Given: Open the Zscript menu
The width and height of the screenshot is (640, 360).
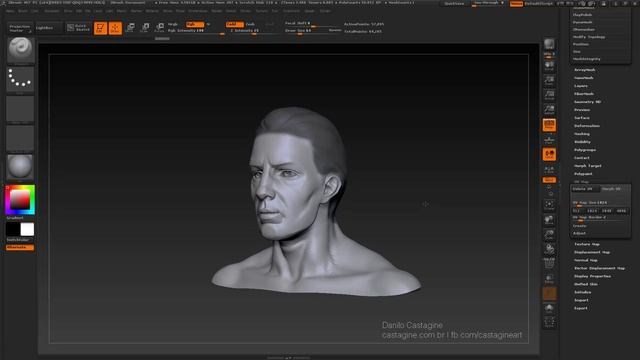Looking at the screenshot, I should [x=325, y=11].
